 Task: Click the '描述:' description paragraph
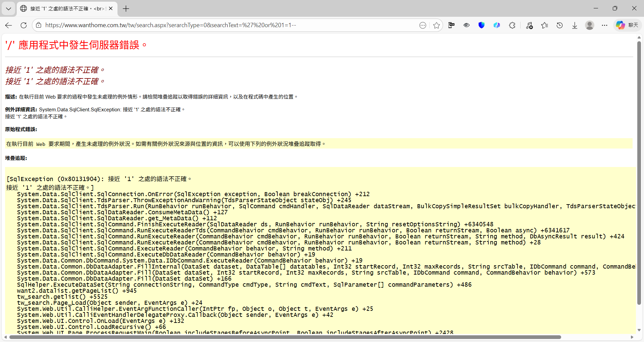coord(151,97)
